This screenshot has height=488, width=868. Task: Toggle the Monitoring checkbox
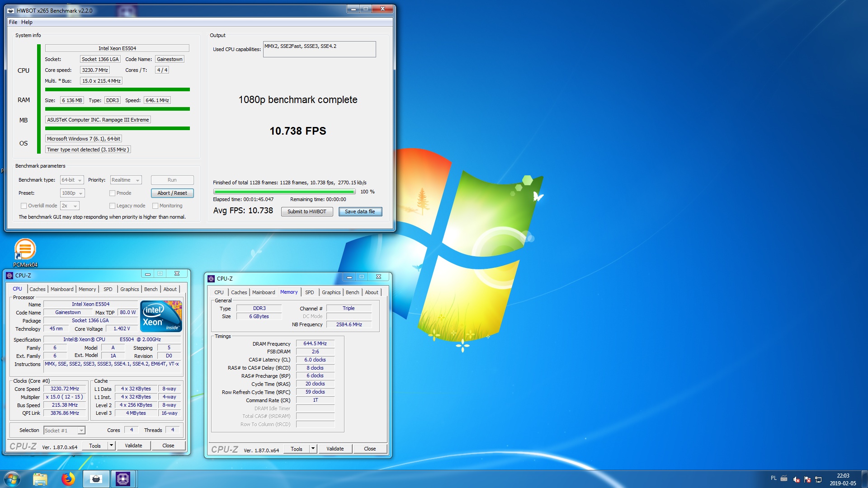155,206
